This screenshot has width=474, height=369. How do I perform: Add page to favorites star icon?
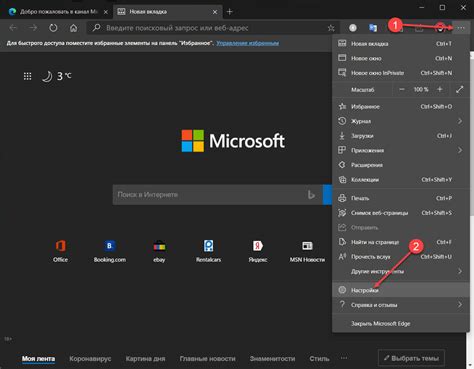coord(331,28)
